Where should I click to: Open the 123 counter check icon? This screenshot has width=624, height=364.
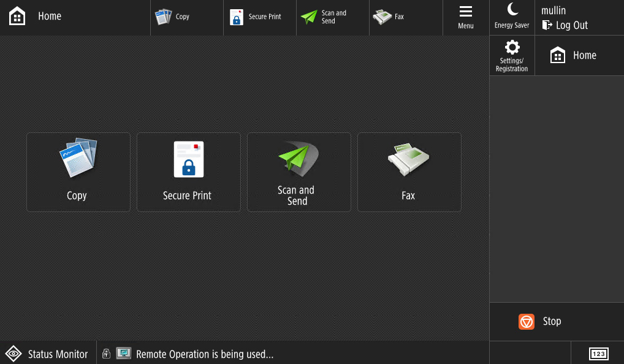click(x=598, y=353)
